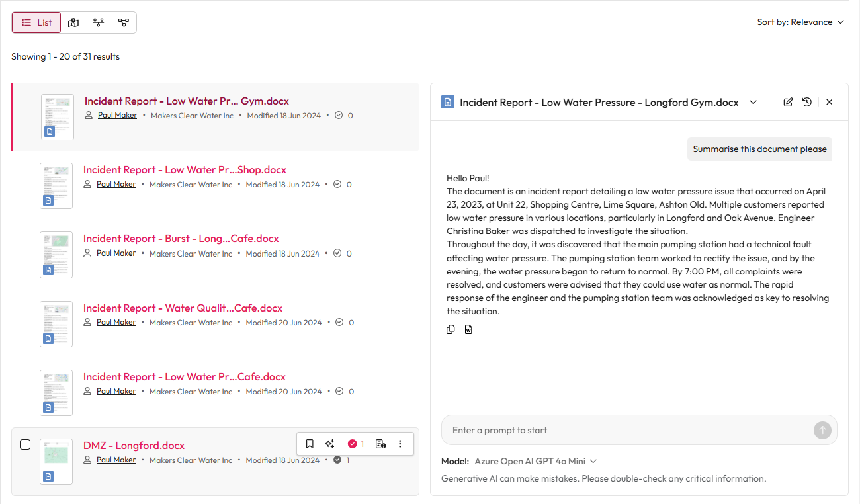Open the three-dot menu for DMZ - Longford
Image resolution: width=860 pixels, height=504 pixels.
click(400, 444)
